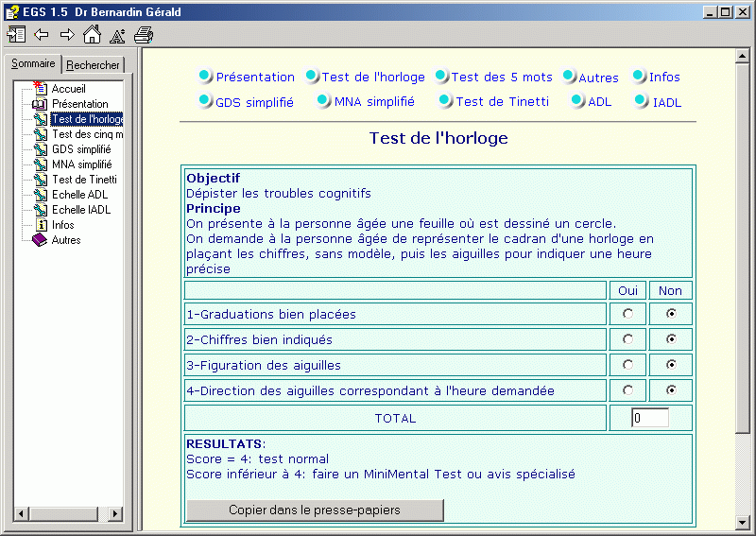Screen dimensions: 756x536
Task: Click the tree pane horizontal scrollbar thumb
Action: pyautogui.click(x=62, y=514)
